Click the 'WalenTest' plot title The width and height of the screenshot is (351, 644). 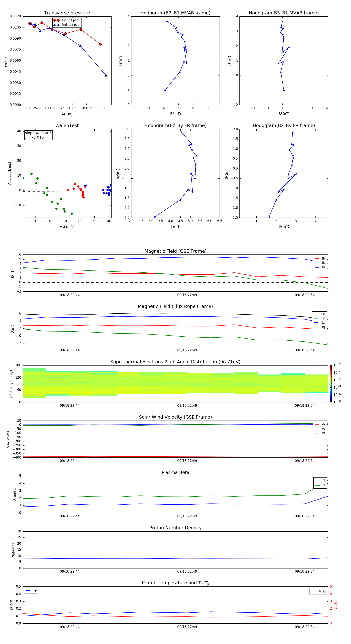(x=67, y=125)
